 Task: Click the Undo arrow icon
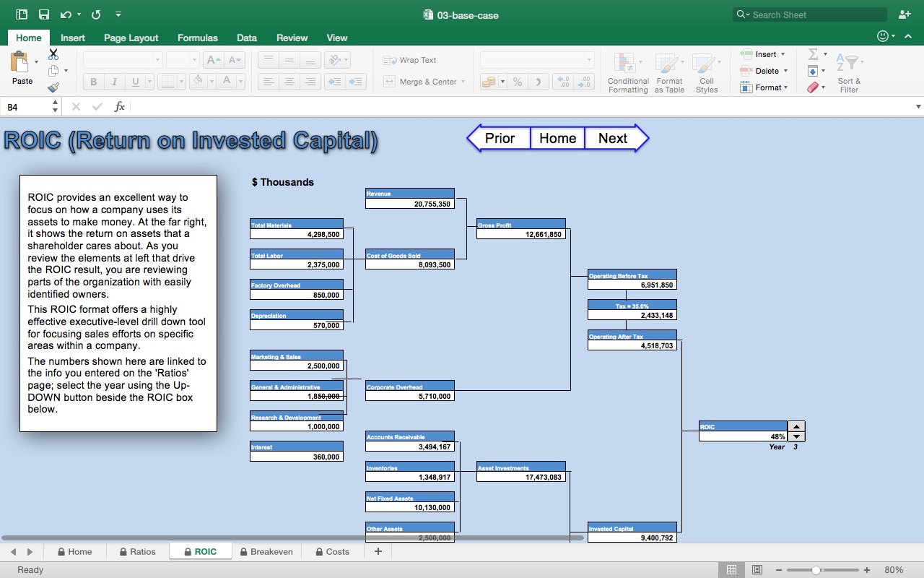click(x=66, y=14)
